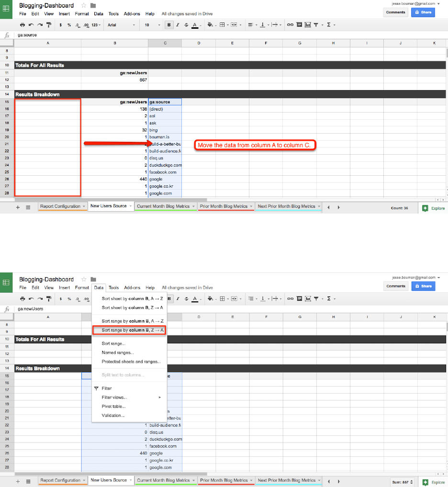Click the Share button in the upper window

click(423, 12)
